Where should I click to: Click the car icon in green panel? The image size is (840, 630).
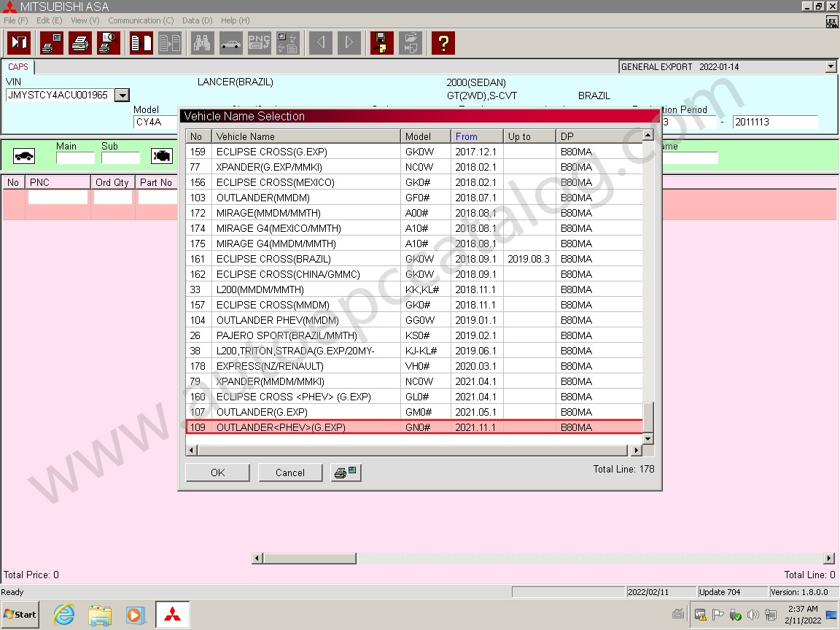(x=24, y=156)
